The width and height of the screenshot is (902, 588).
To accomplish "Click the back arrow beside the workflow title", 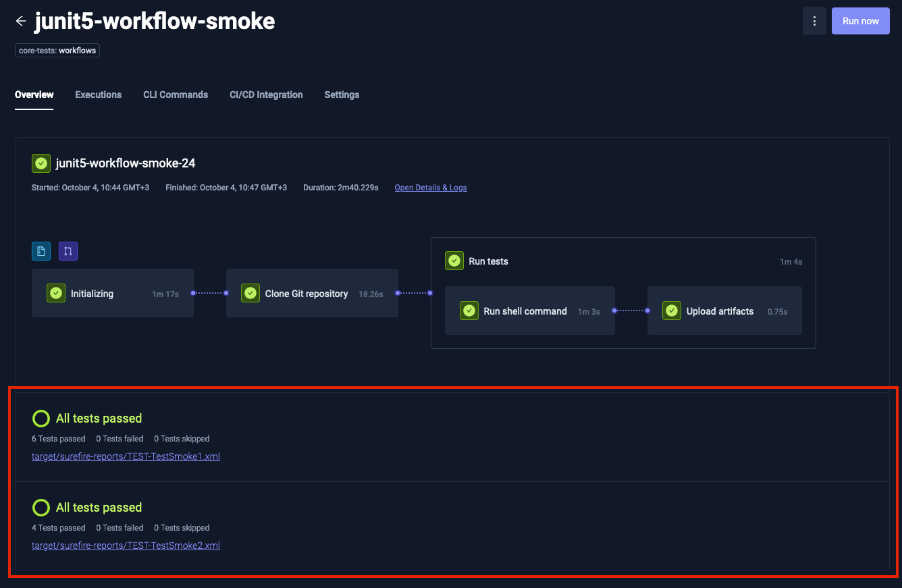I will click(21, 21).
